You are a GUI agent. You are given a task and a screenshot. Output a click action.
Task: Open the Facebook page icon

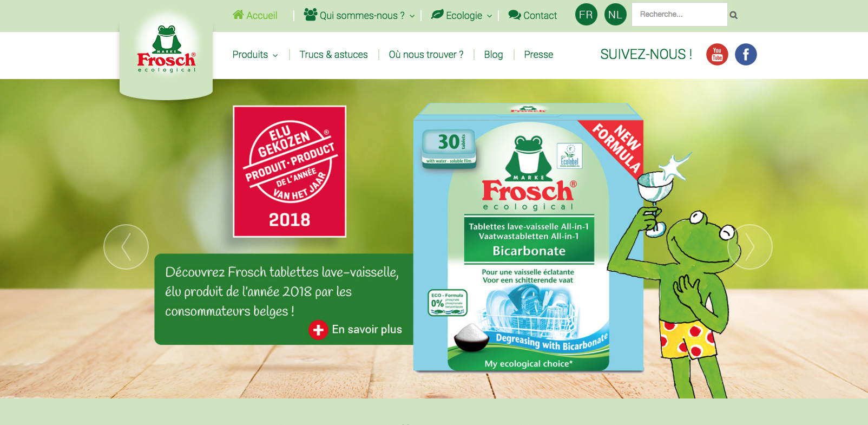746,54
